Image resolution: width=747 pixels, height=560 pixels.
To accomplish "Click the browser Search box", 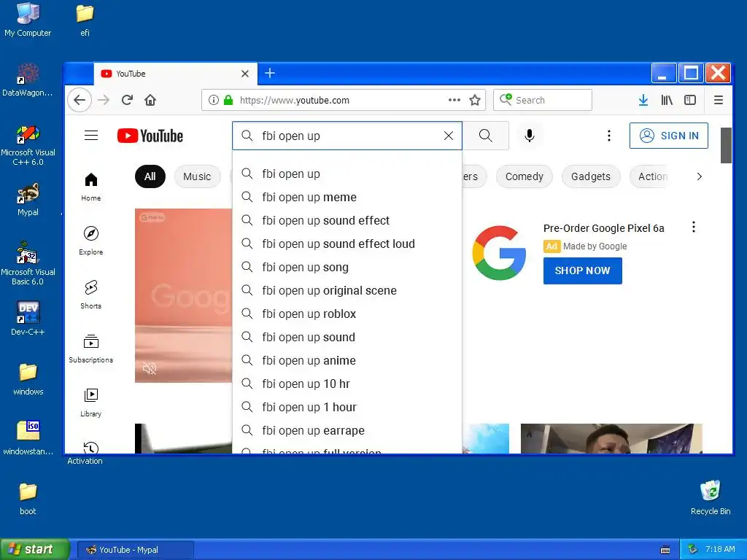I will [x=543, y=100].
